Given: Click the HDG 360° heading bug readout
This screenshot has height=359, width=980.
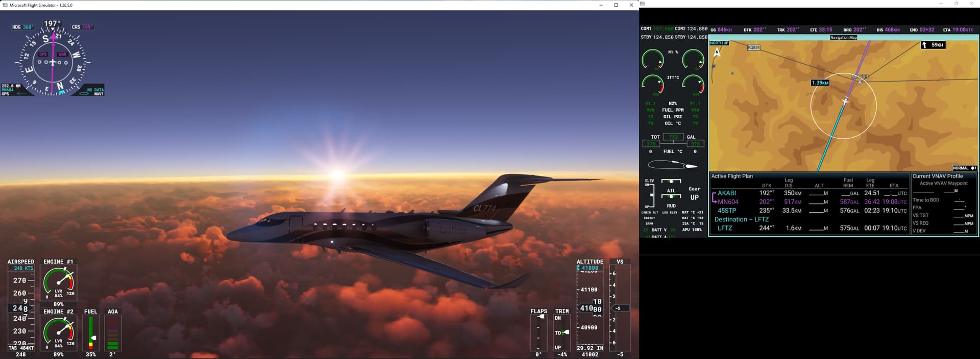Looking at the screenshot, I should [23, 27].
